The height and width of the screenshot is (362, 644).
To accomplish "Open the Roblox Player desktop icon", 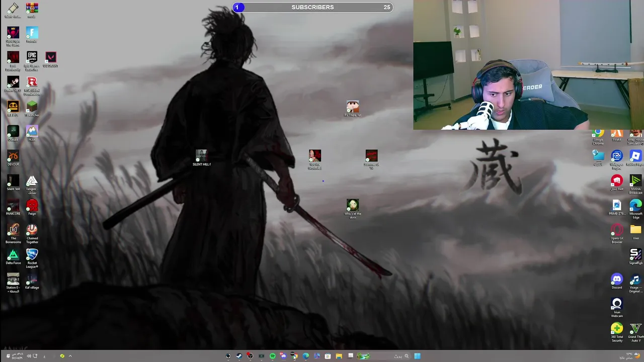I will pos(635,158).
